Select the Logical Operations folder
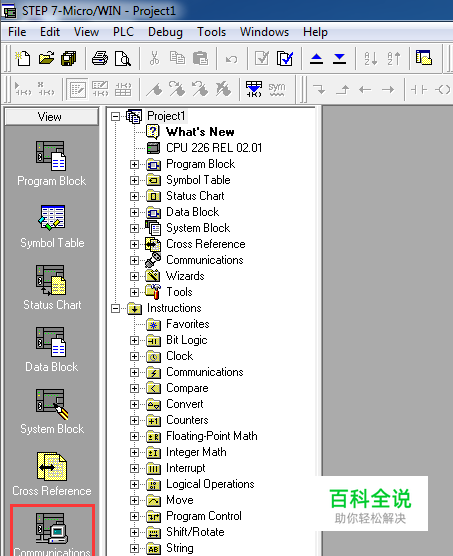Screen dimensions: 453x556 pyautogui.click(x=210, y=484)
